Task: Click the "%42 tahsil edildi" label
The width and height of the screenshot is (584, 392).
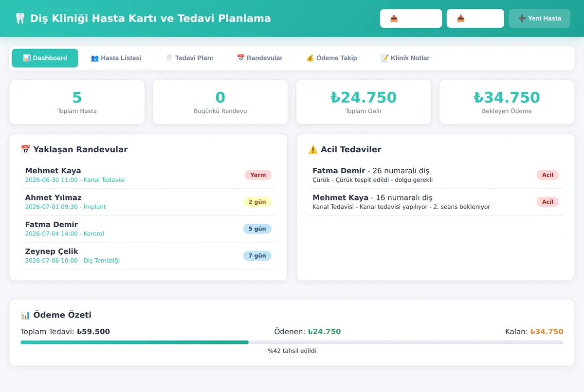Action: pos(292,351)
